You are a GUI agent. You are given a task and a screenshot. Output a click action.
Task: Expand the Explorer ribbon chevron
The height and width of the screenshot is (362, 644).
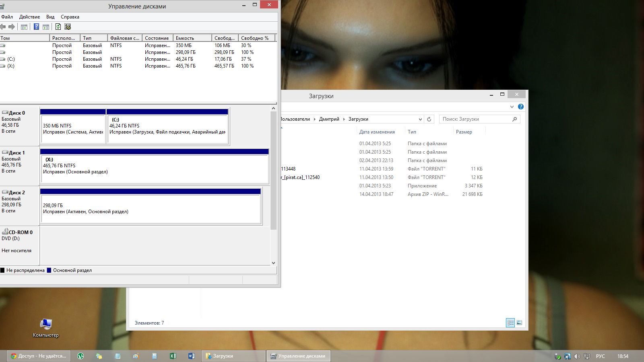pos(512,107)
